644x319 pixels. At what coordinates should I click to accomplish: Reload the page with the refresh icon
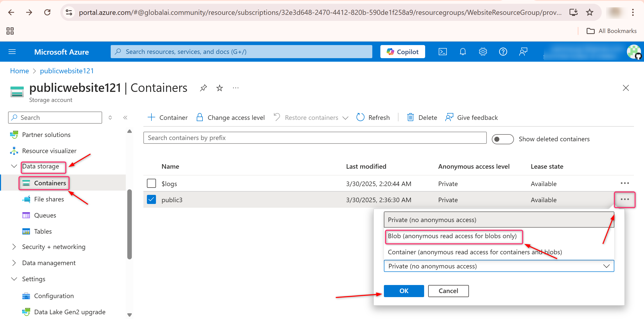(x=47, y=12)
